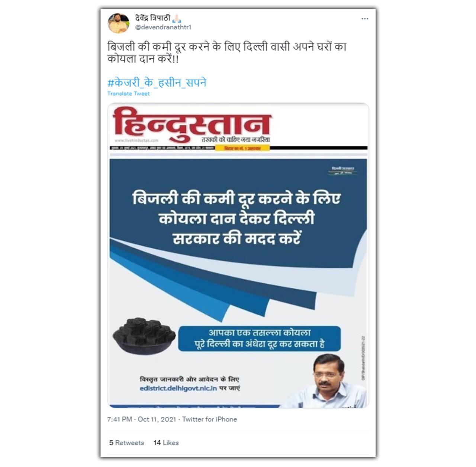476x467 pixels.
Task: Open the attached newspaper ad image
Action: 238,255
